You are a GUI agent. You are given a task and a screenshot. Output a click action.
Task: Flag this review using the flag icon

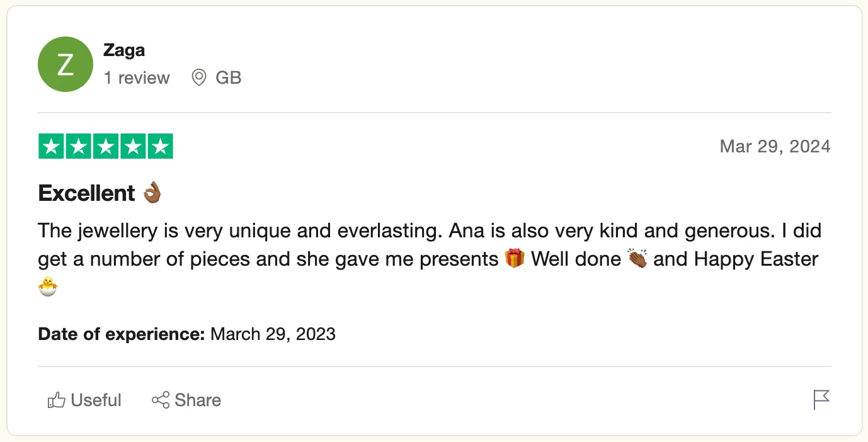pos(821,400)
